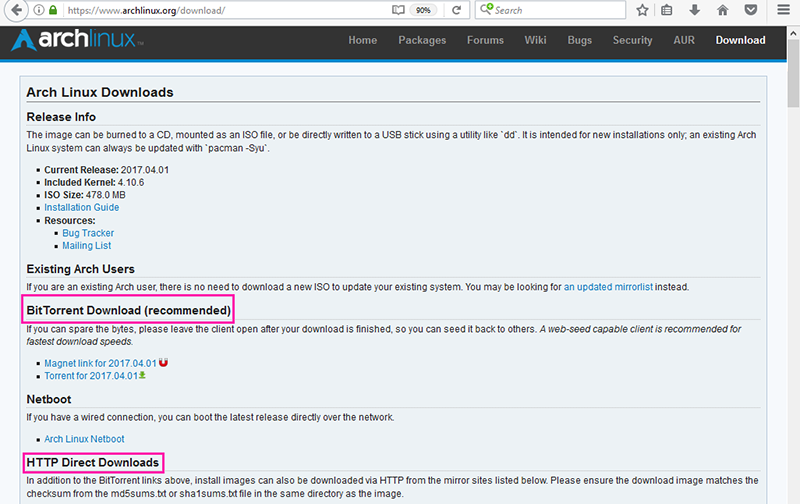This screenshot has width=800, height=504.
Task: Click the vertical scrollbar thumb
Action: pyautogui.click(x=793, y=74)
